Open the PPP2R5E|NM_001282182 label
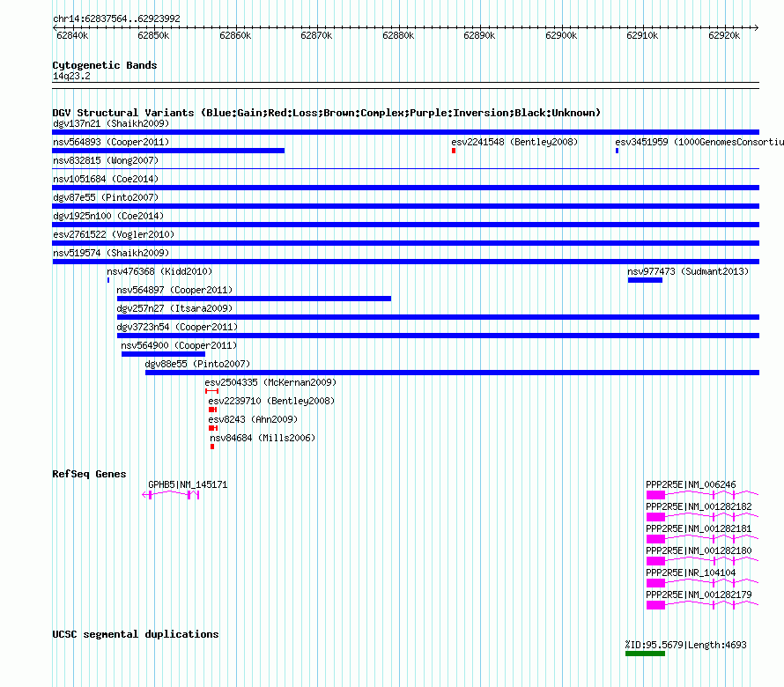 pyautogui.click(x=699, y=506)
